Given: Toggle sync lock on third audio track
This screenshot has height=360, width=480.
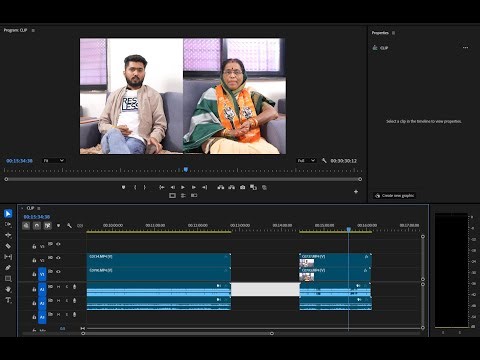Looking at the screenshot, I should click(50, 314).
